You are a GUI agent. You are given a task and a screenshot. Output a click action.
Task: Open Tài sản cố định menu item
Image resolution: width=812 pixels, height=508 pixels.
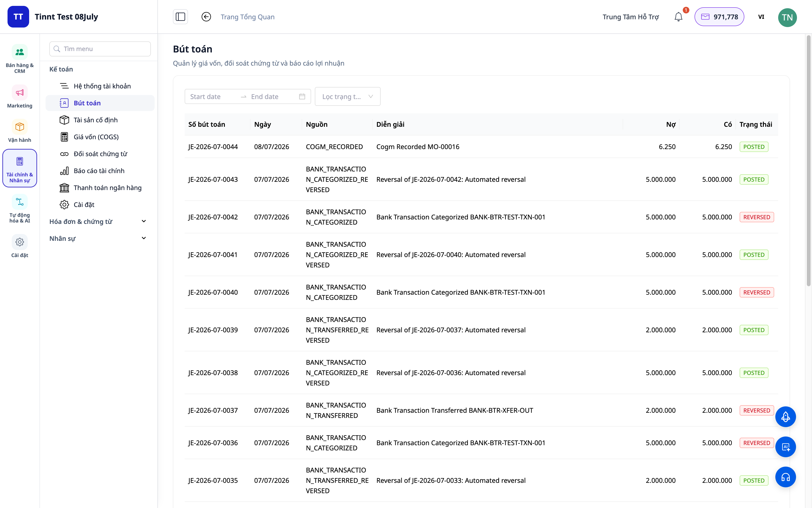pyautogui.click(x=100, y=120)
